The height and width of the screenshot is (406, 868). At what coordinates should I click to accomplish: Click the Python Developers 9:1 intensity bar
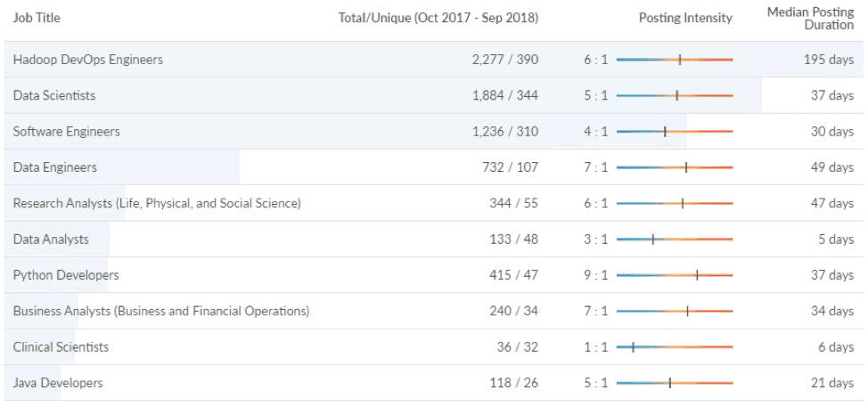(x=675, y=275)
